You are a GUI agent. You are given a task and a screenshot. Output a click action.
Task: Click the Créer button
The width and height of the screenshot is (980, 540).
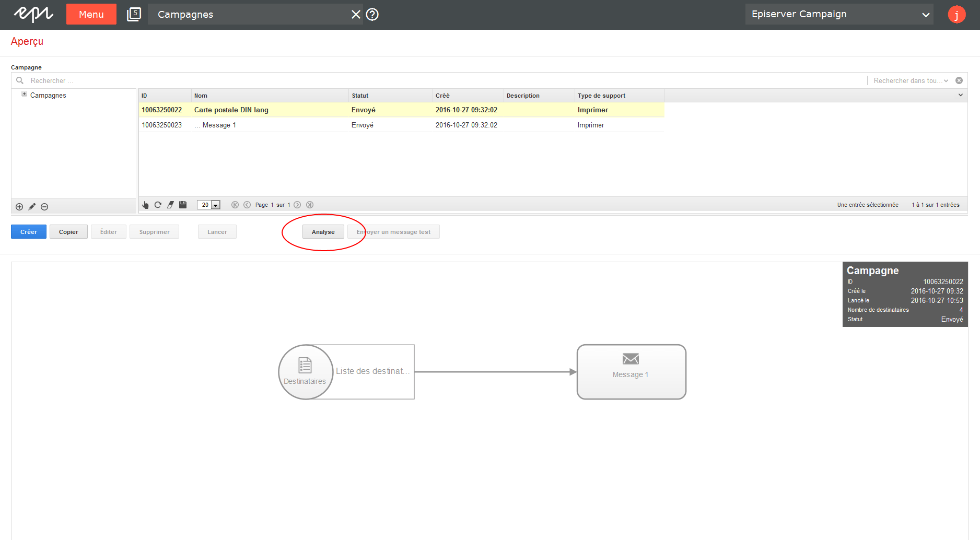(29, 232)
